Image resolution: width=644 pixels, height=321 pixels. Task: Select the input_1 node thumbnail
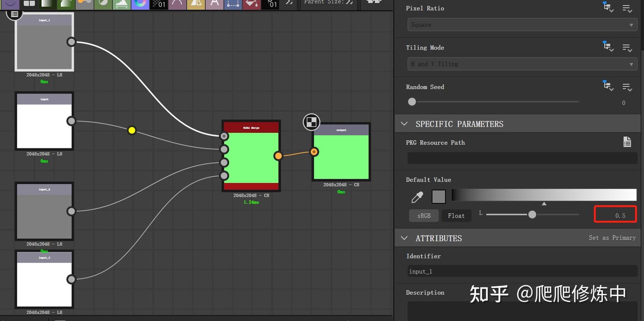tap(44, 47)
